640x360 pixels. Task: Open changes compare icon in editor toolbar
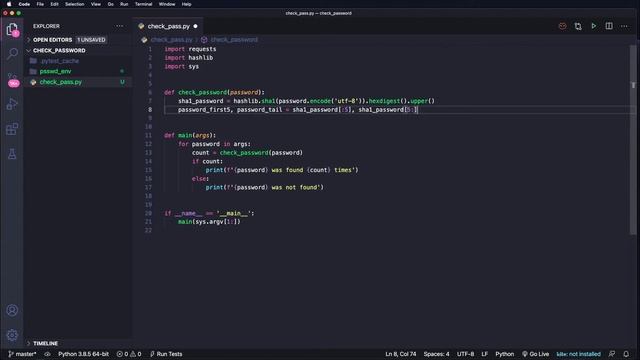578,26
